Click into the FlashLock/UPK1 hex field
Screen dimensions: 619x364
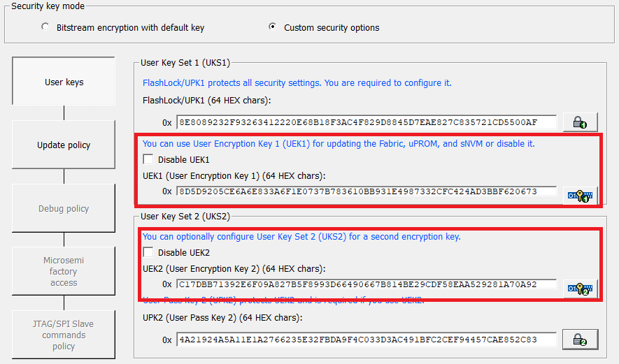point(367,122)
